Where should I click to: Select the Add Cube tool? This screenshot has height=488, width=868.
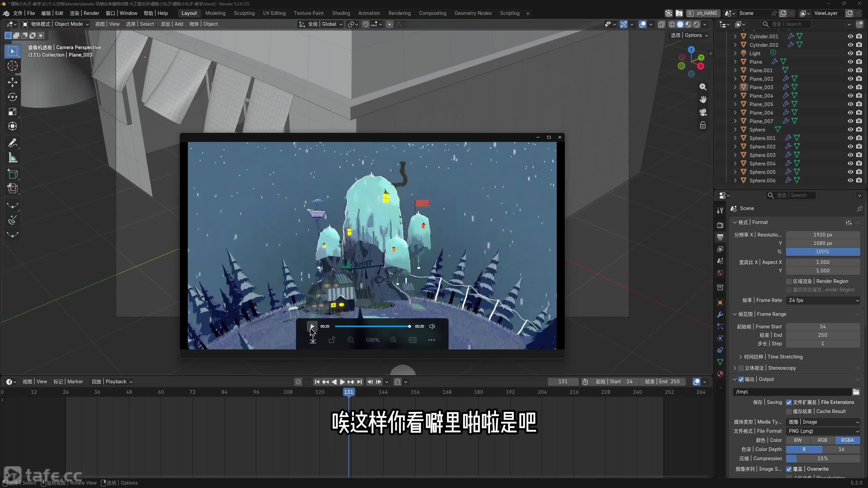tap(13, 174)
